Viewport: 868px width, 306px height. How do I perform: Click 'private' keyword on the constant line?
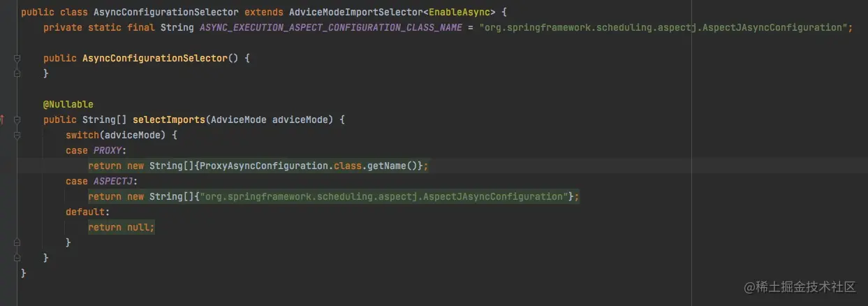pos(63,27)
